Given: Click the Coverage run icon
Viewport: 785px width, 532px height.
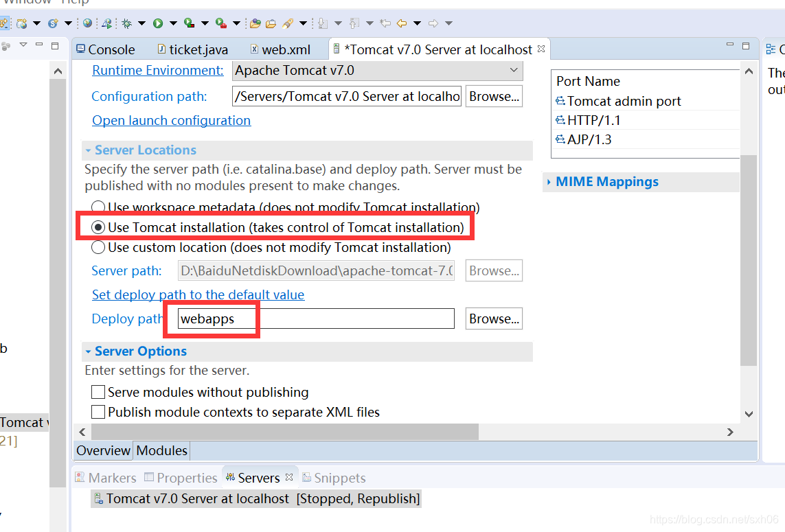Looking at the screenshot, I should pos(190,23).
